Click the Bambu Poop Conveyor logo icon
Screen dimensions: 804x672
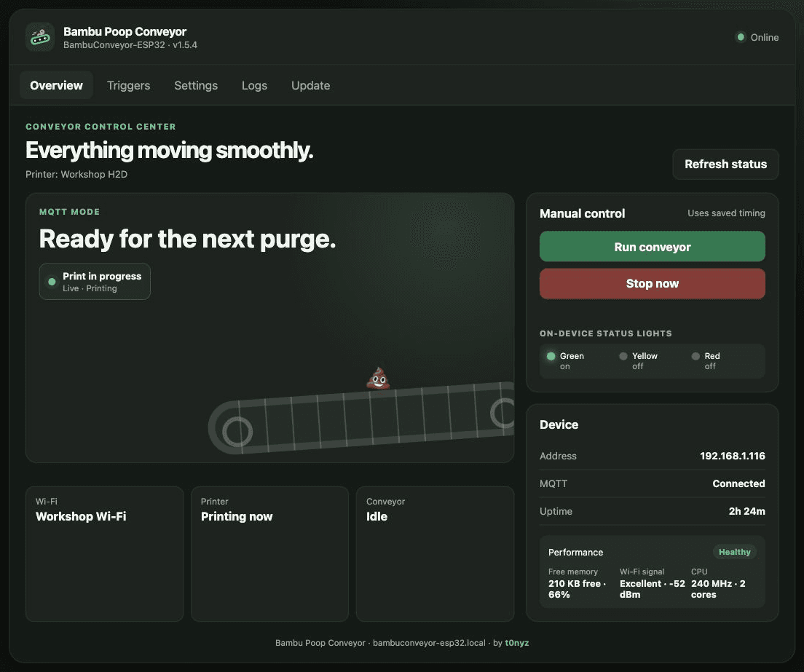[40, 37]
